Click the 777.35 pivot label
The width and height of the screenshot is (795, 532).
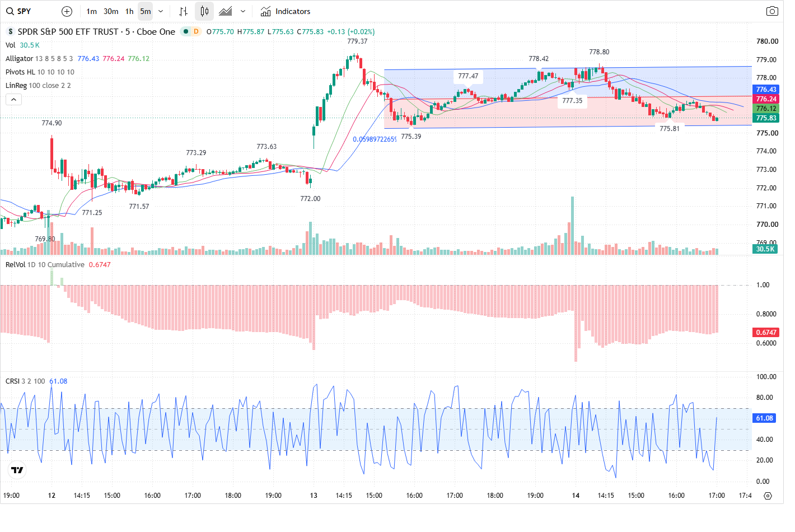tap(572, 101)
